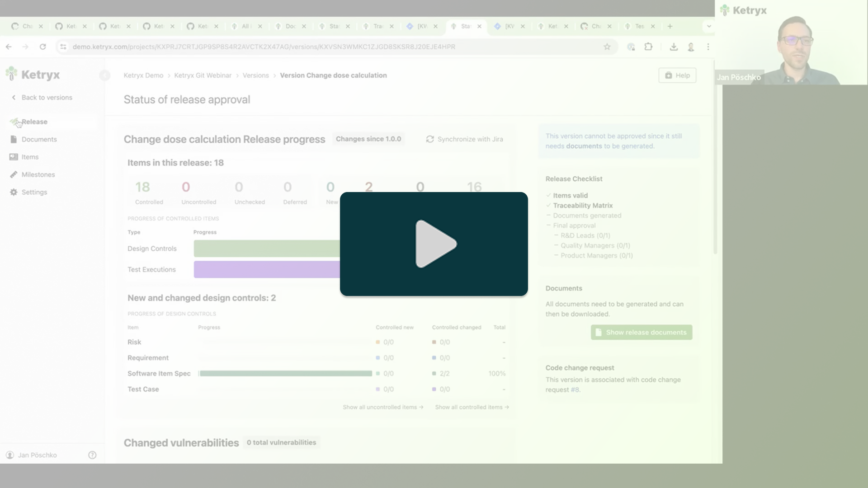Open the Ketryx Demo breadcrumb
The image size is (868, 488).
point(143,75)
